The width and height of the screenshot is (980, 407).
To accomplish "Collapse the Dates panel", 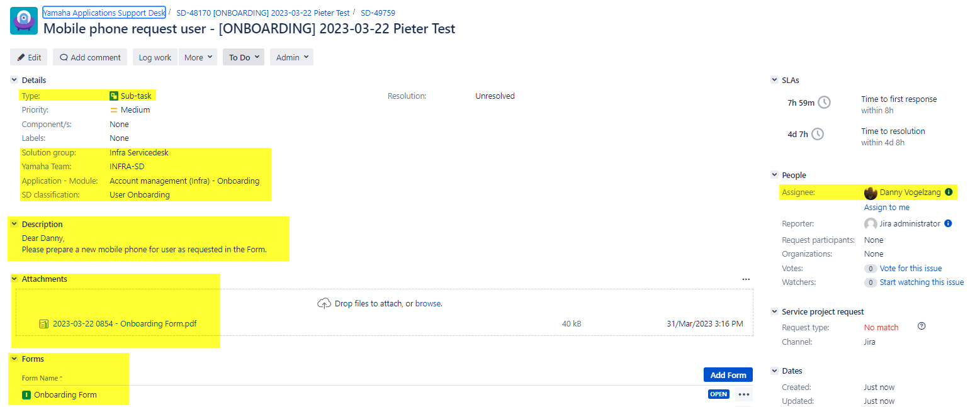I will pos(774,371).
